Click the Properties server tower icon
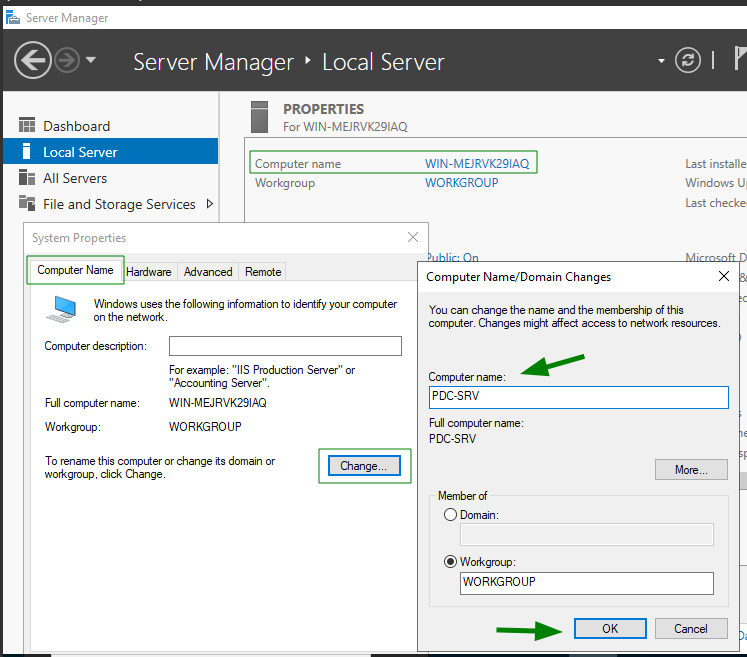This screenshot has width=747, height=657. (260, 117)
